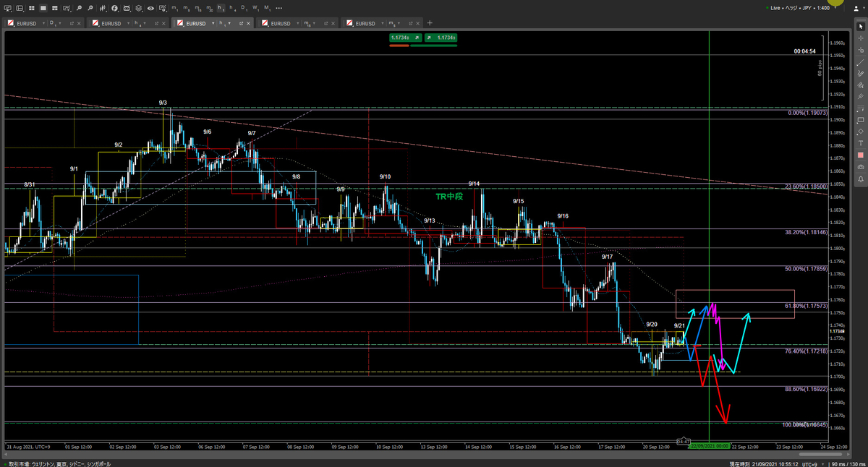Open the chart objects layers icon
This screenshot has height=467, width=868.
(139, 7)
